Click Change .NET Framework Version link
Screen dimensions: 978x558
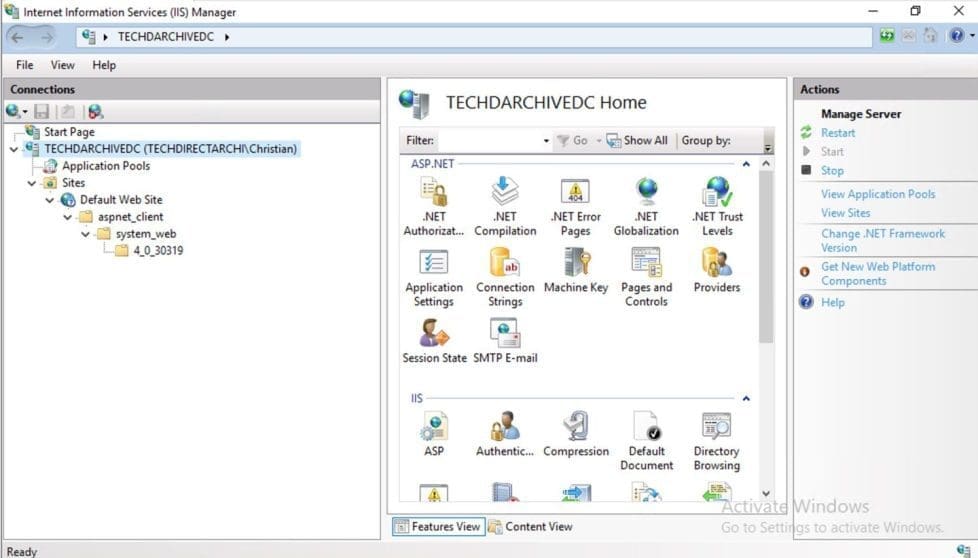(x=882, y=240)
